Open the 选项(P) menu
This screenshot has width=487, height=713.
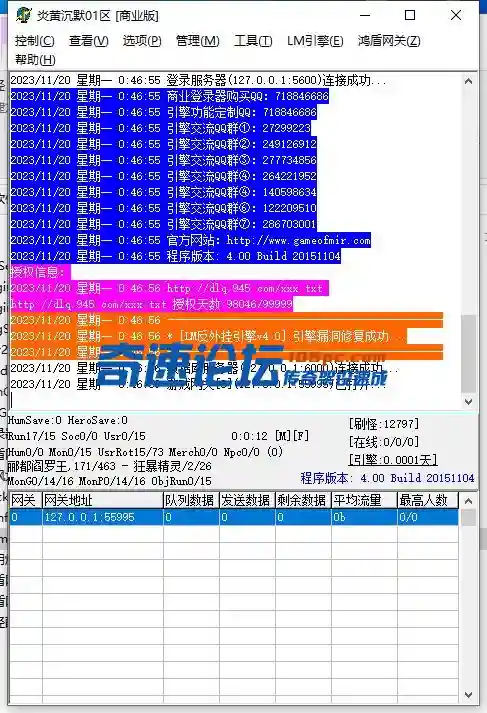tap(142, 41)
